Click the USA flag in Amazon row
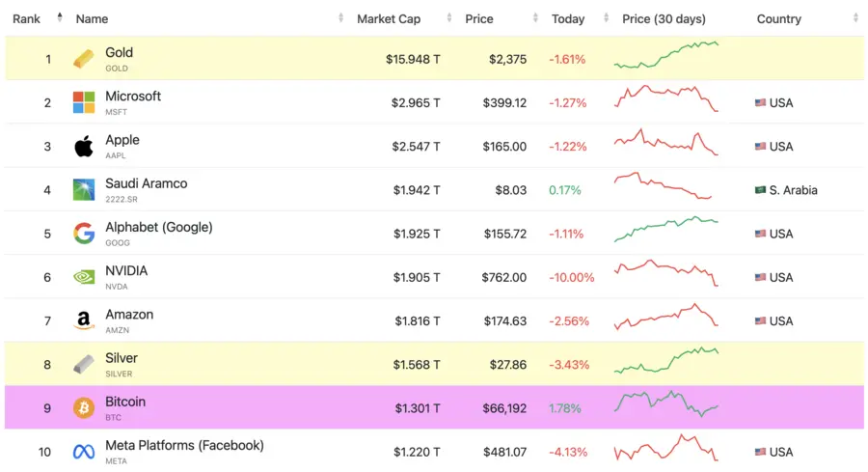The image size is (868, 472). tap(760, 320)
